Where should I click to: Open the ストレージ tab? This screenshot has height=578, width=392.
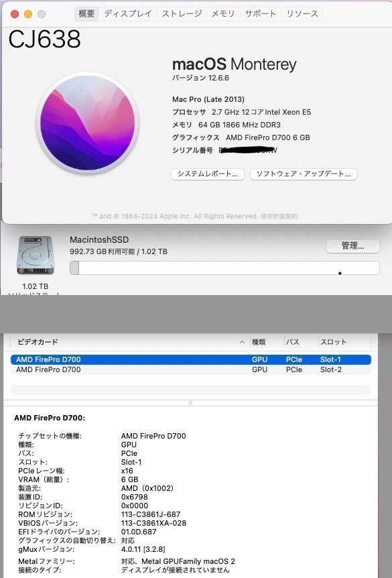coord(182,13)
